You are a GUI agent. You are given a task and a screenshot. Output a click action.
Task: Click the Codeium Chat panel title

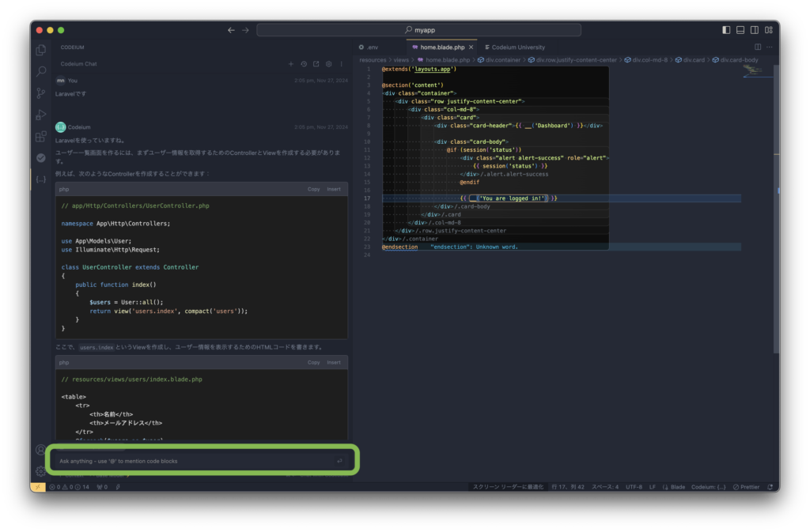[x=78, y=64]
